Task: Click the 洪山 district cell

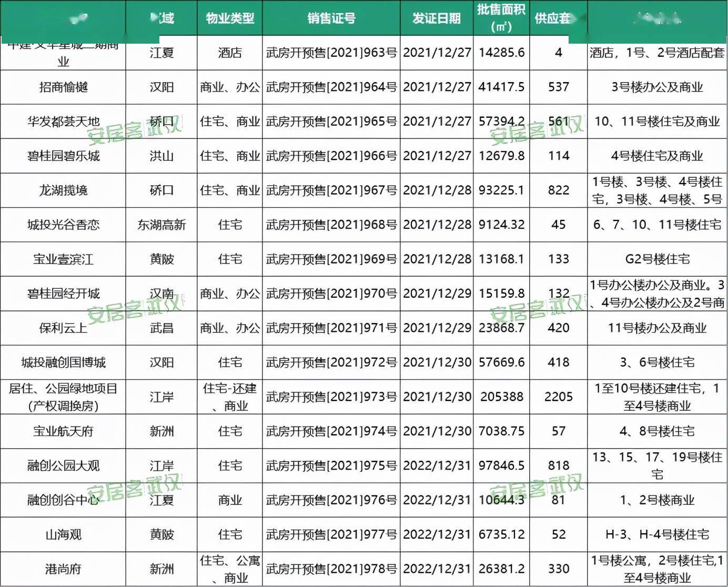Action: (161, 156)
